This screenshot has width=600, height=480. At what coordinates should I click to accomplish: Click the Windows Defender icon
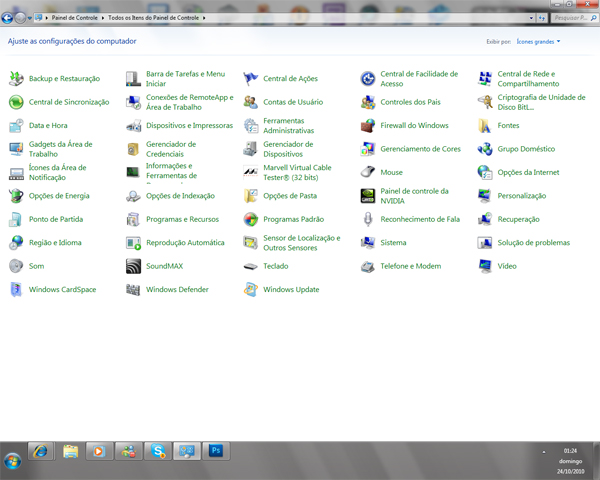(133, 289)
